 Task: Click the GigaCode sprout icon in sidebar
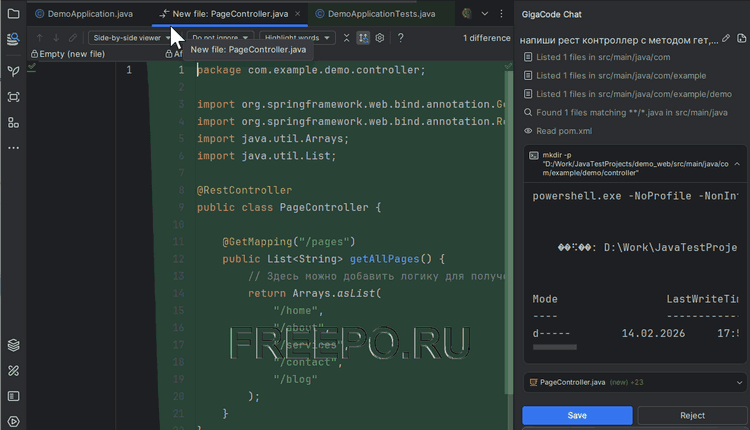tap(13, 70)
